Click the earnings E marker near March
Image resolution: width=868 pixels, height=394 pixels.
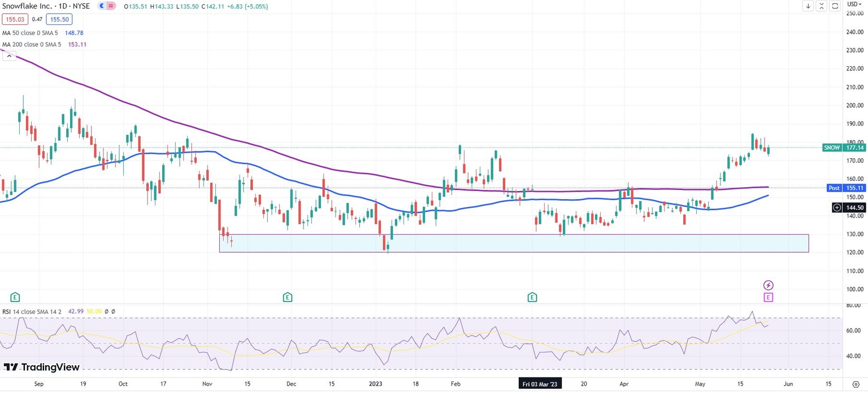tap(532, 297)
